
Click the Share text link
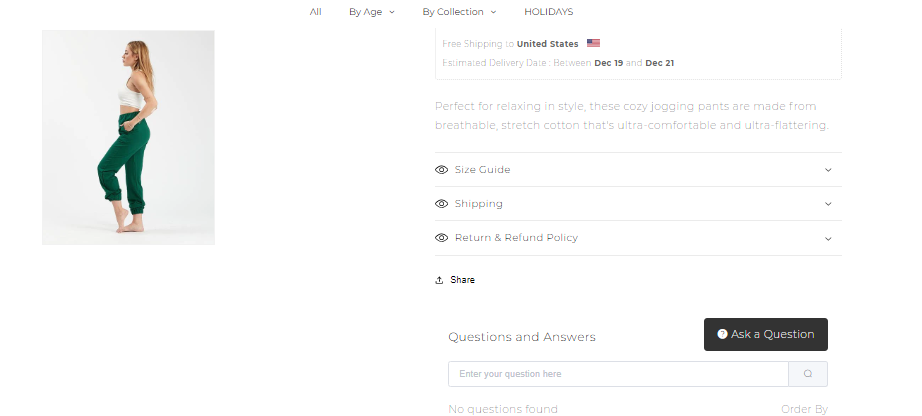tap(463, 280)
